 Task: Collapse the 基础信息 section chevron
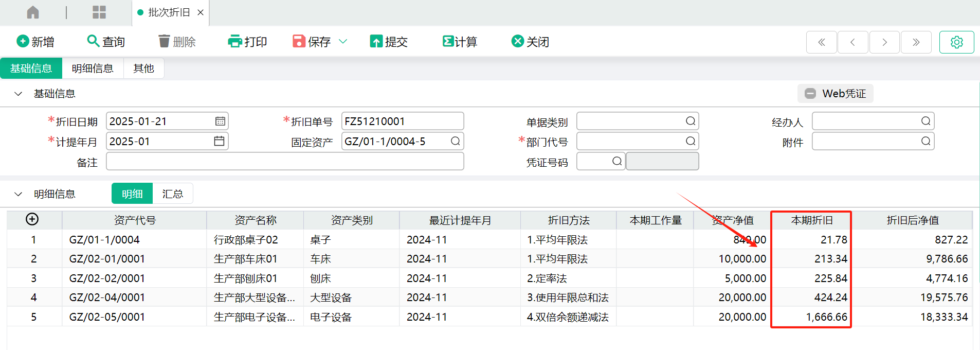(18, 94)
